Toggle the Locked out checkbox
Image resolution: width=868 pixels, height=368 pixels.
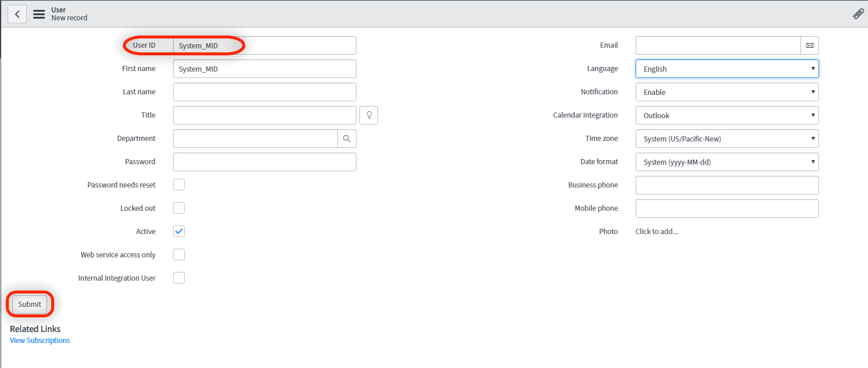(179, 208)
